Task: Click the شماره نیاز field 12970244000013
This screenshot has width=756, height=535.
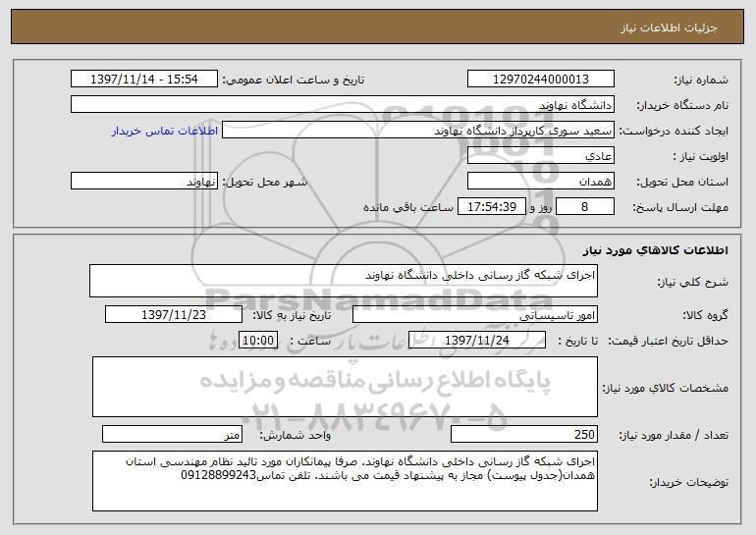Action: 540,80
